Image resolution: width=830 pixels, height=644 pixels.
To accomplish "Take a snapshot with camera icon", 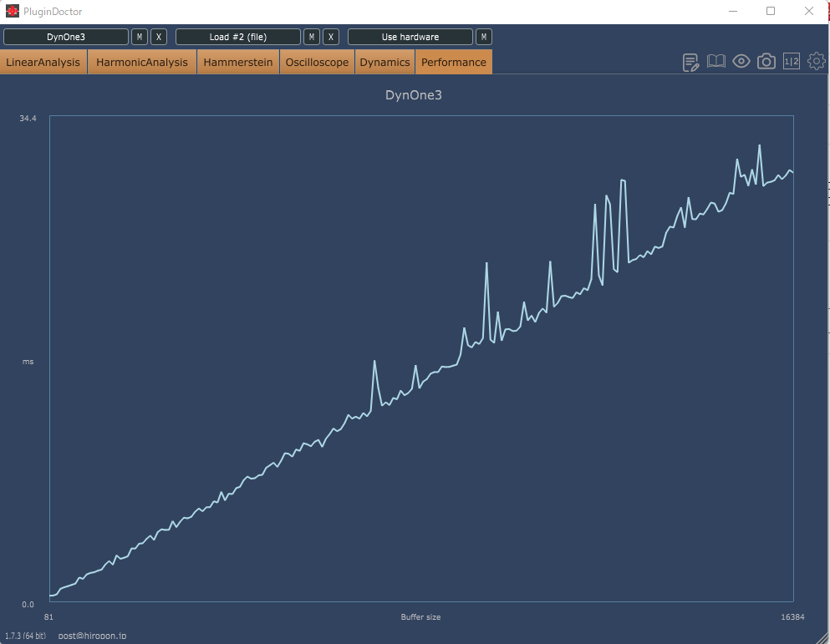I will click(766, 61).
